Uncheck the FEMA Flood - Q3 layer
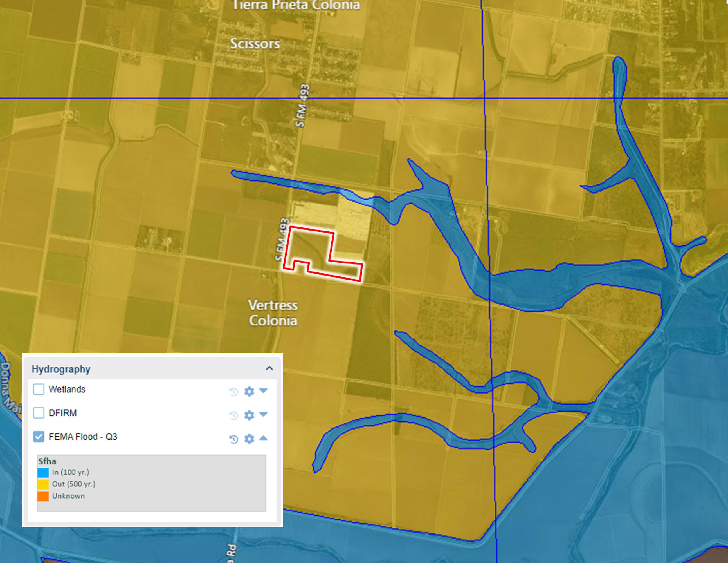 (x=39, y=436)
